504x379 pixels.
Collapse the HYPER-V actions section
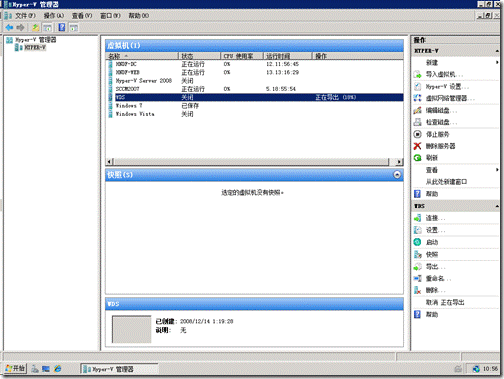(x=497, y=51)
